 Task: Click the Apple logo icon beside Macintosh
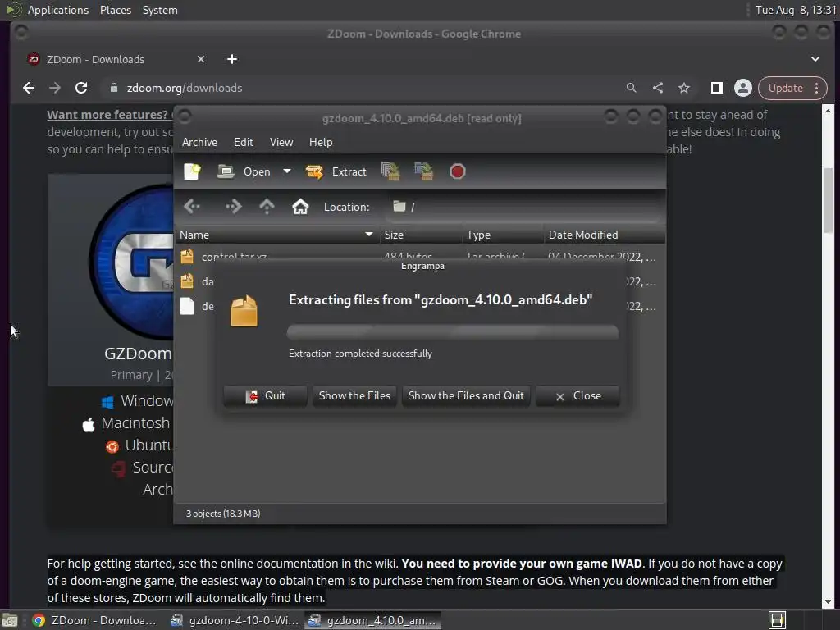point(89,425)
